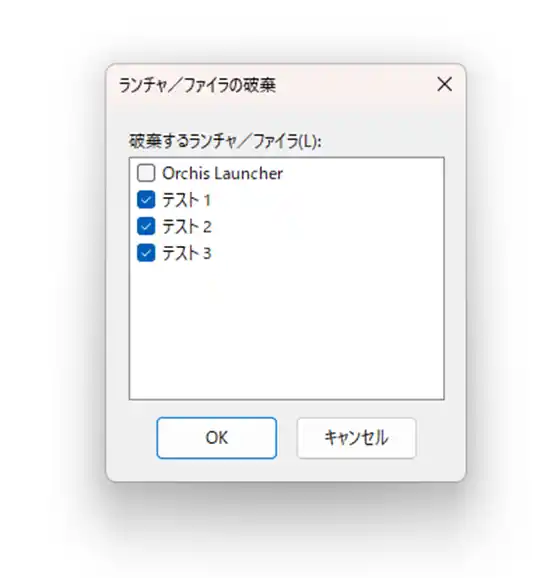Click the 破棄するランチャ/ファイラ(L): label

[225, 141]
